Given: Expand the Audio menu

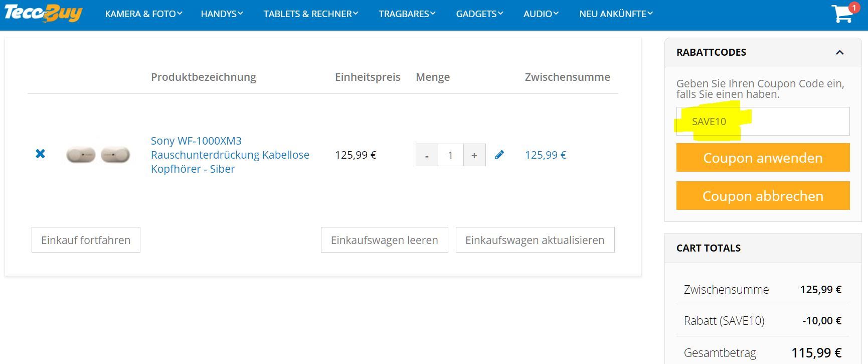Looking at the screenshot, I should (541, 14).
